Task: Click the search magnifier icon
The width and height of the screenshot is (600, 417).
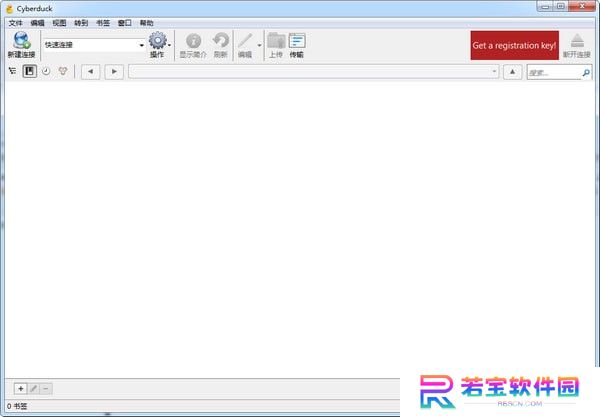Action: [x=586, y=72]
